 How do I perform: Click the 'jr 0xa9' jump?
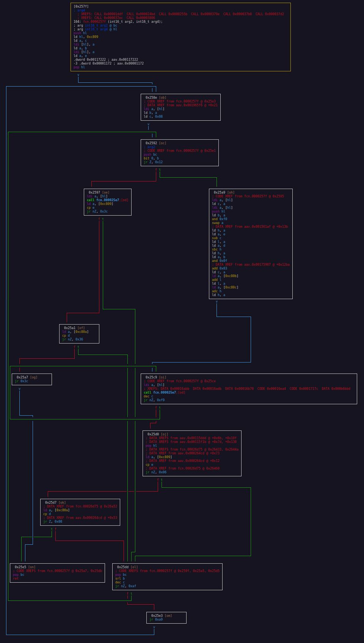[156, 619]
